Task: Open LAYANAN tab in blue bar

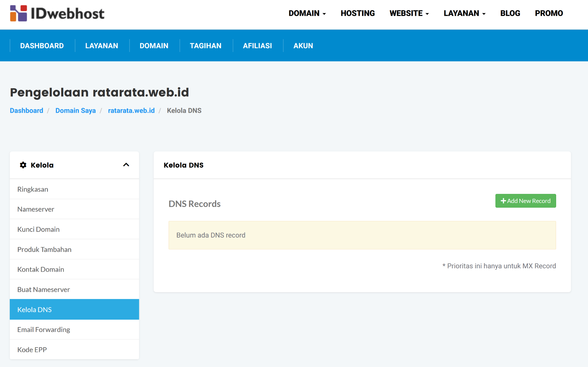Action: [x=102, y=46]
